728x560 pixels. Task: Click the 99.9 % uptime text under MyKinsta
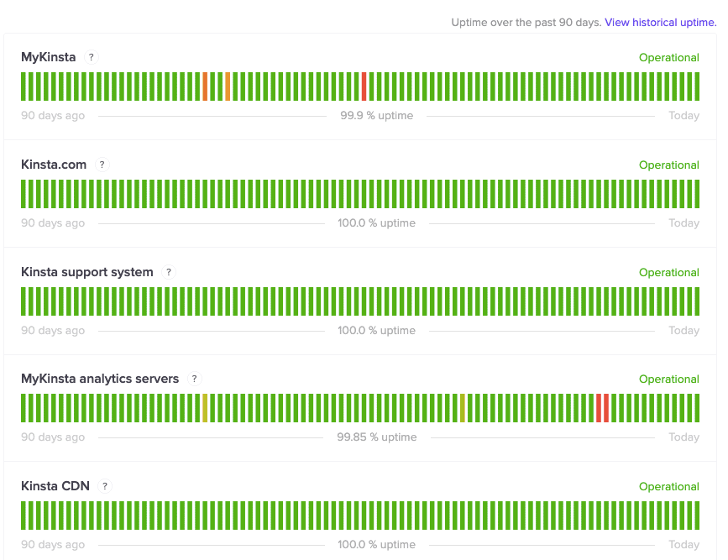point(376,115)
